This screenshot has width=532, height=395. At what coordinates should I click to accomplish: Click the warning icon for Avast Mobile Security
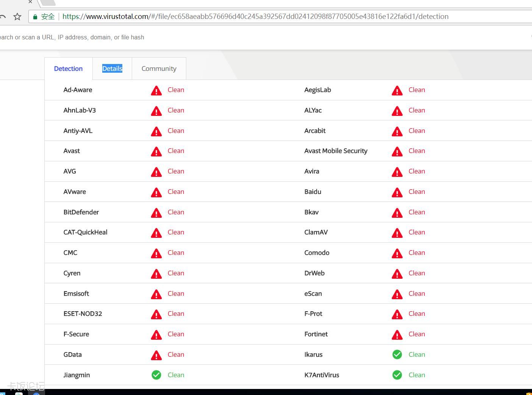[x=397, y=151]
